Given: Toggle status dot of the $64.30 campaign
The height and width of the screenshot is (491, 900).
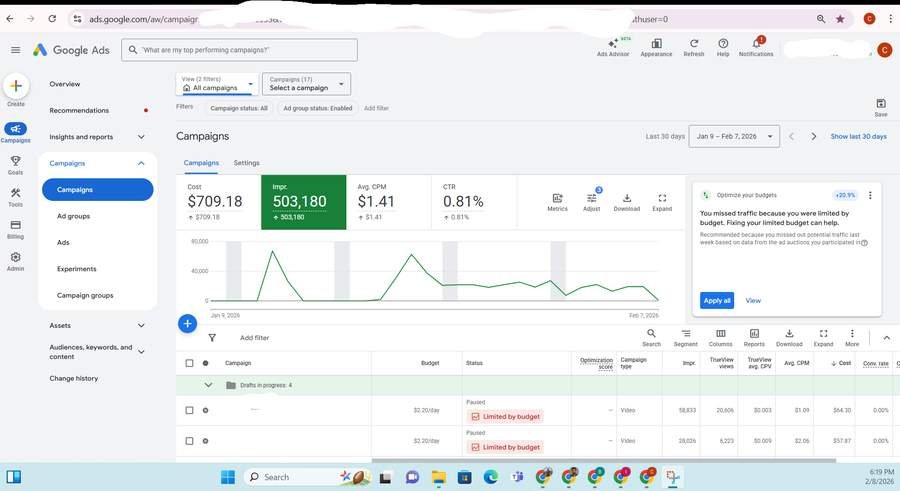Looking at the screenshot, I should click(205, 410).
